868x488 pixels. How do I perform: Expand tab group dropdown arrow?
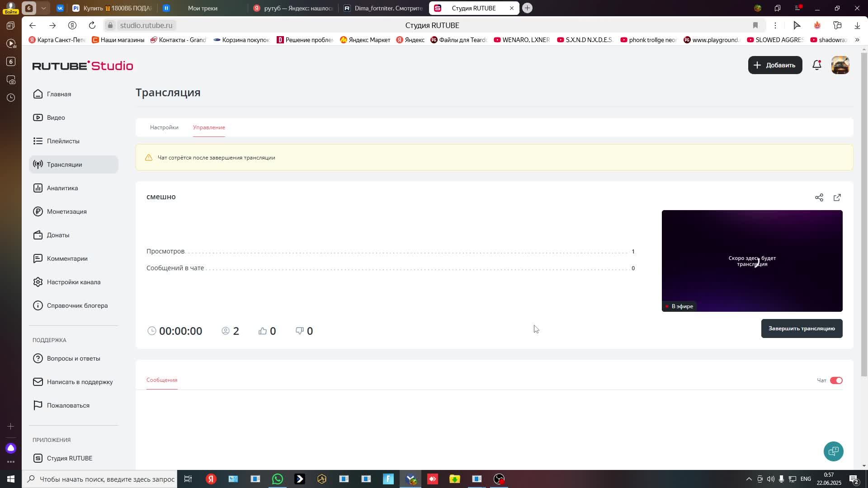click(x=43, y=8)
